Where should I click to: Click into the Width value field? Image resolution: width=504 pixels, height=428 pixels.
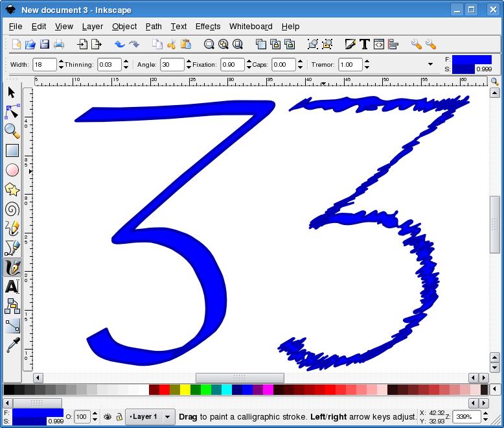coord(43,64)
